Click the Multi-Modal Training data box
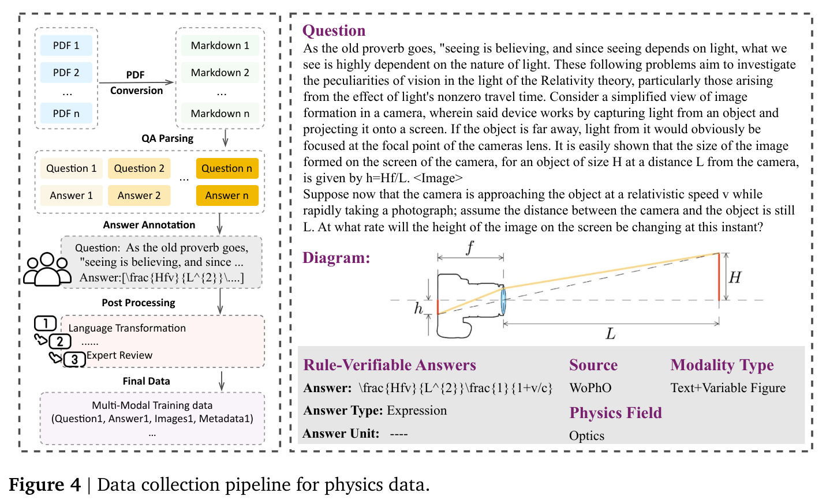 (x=152, y=419)
